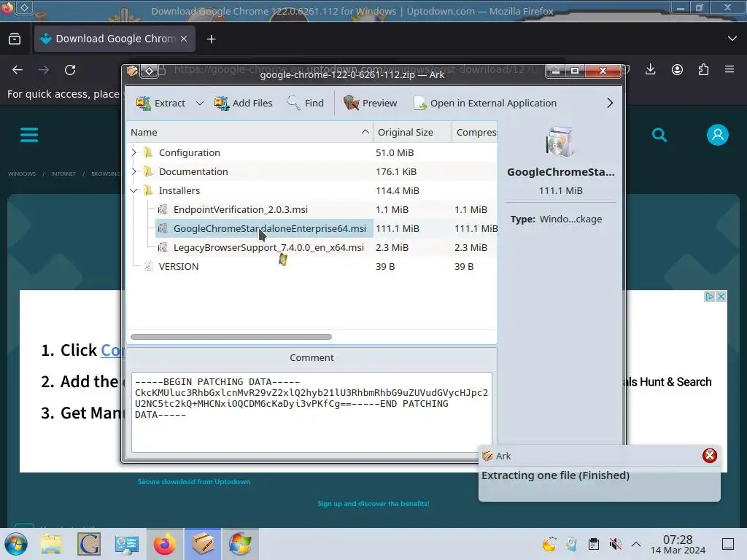Screen dimensions: 747x560
Task: Open the taskbar start menu
Action: (x=16, y=544)
